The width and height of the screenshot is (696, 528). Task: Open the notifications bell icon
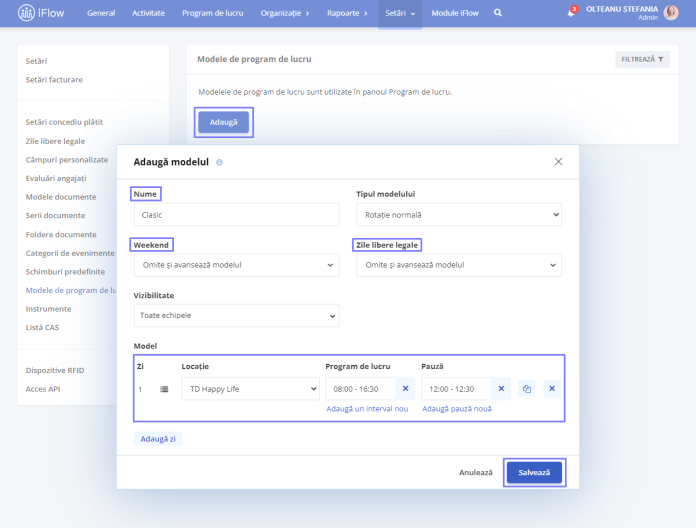[x=571, y=12]
